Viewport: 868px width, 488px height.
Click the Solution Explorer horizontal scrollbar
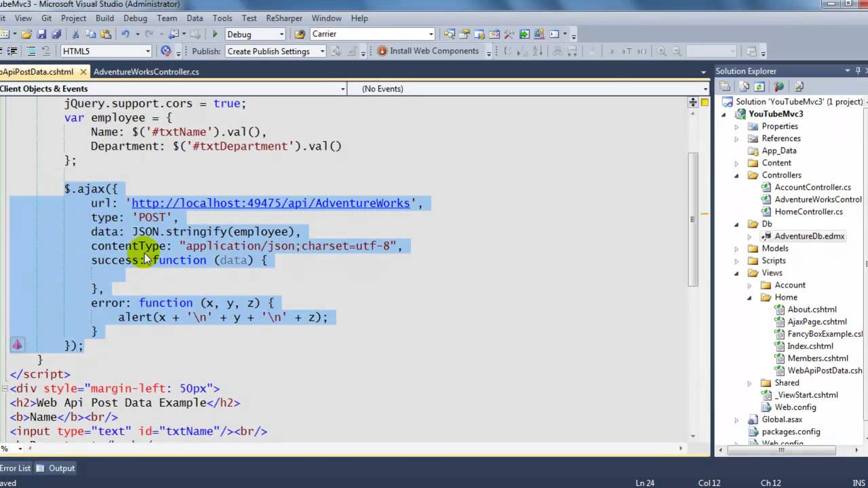click(x=781, y=449)
